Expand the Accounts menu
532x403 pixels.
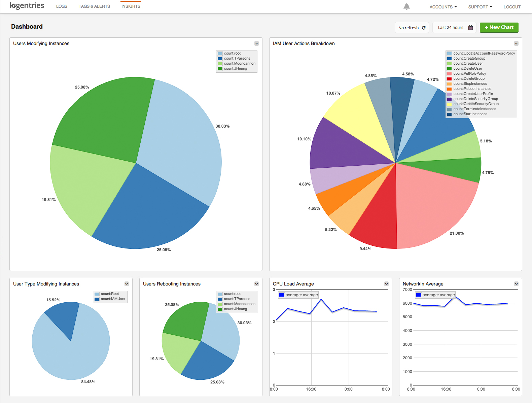coord(443,7)
